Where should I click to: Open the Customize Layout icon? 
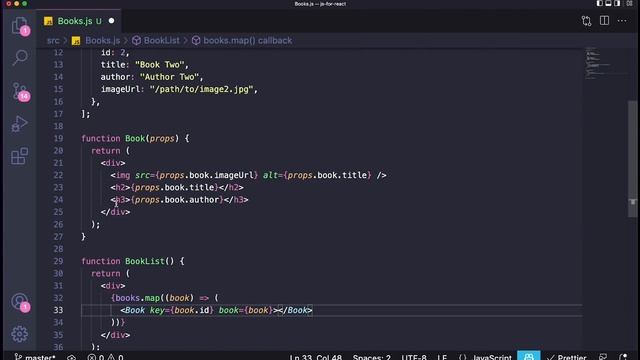click(629, 4)
